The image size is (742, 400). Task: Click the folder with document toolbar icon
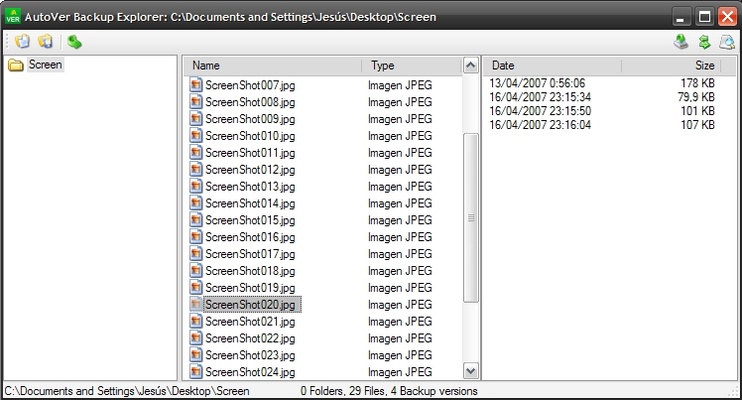22,42
